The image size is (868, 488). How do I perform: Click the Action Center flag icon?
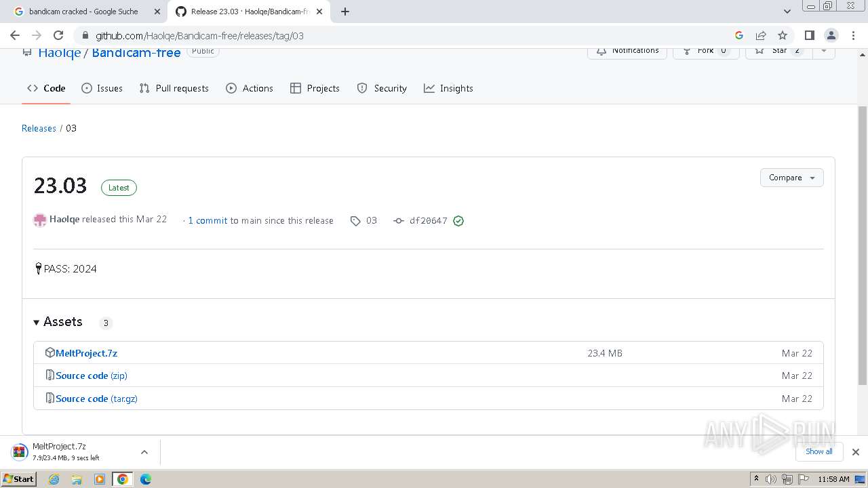tap(803, 479)
